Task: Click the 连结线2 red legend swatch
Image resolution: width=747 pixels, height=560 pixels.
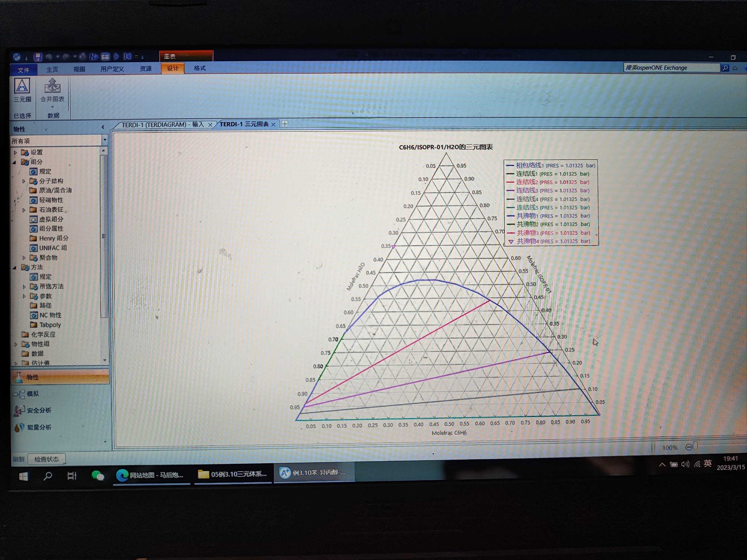Action: pyautogui.click(x=510, y=182)
